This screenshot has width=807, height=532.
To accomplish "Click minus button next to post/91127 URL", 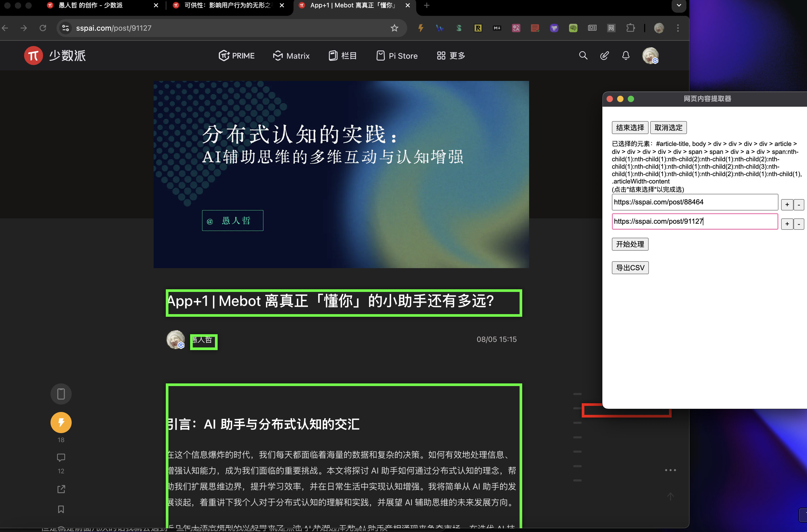I will 799,224.
